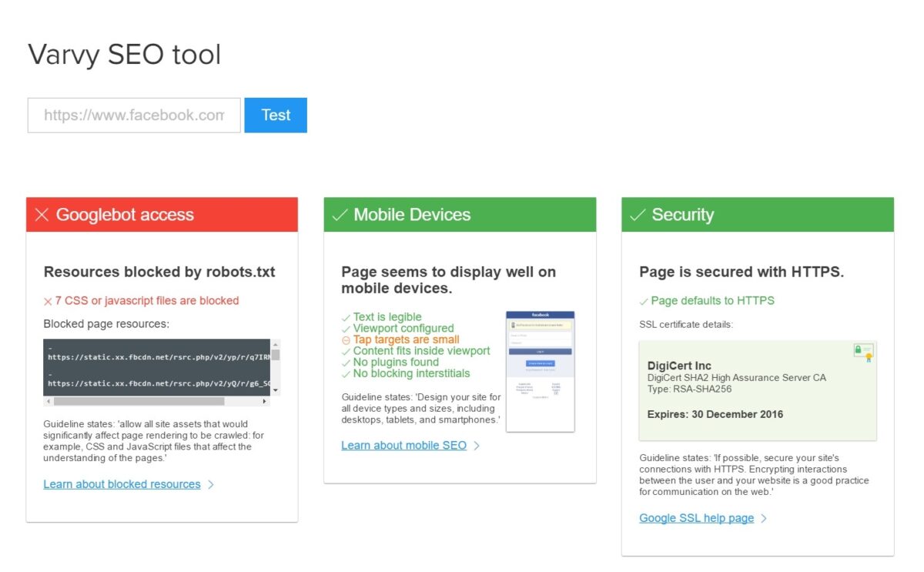Click 'Page is secured with HTTPS.' heading
This screenshot has width=924, height=572.
click(x=742, y=272)
